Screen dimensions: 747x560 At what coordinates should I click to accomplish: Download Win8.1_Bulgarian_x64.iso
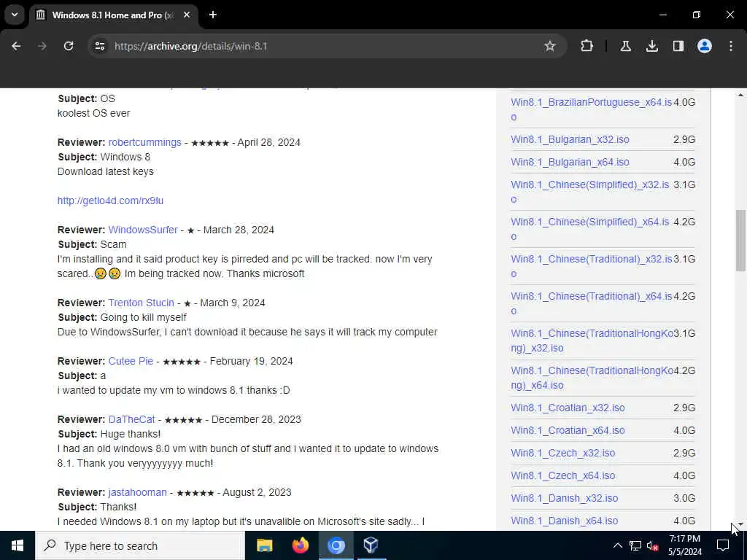coord(570,163)
